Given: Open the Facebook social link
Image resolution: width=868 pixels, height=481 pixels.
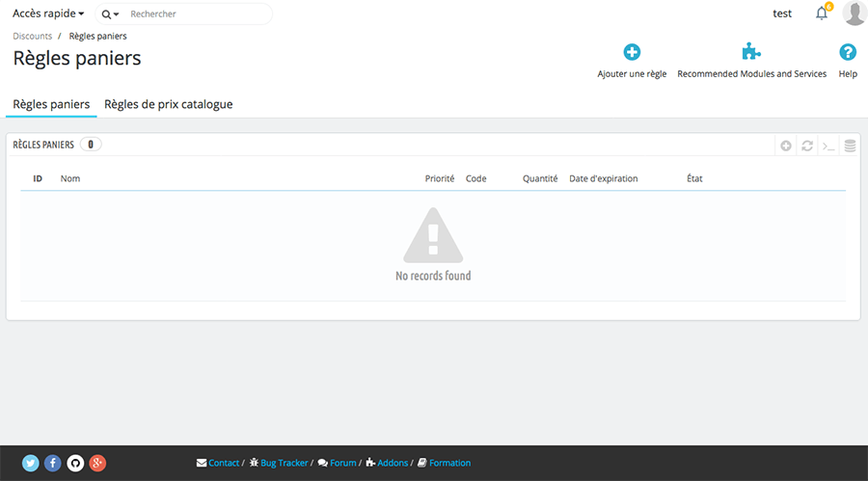Looking at the screenshot, I should tap(53, 463).
